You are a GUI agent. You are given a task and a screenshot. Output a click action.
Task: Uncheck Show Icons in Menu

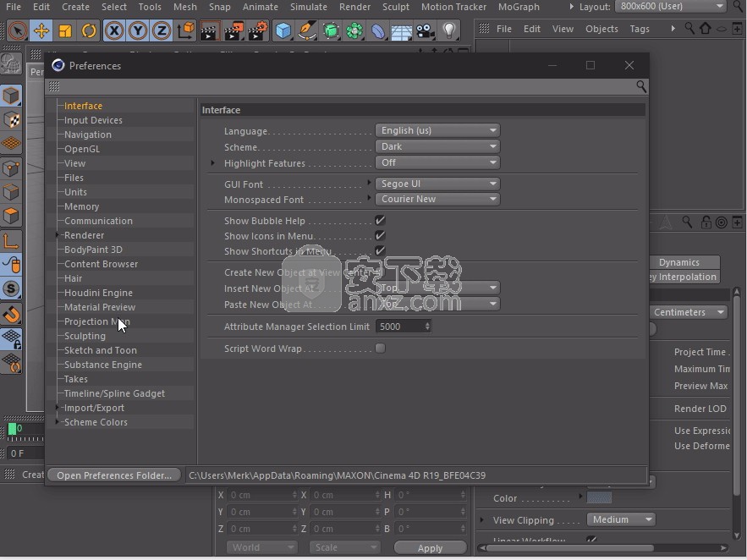click(x=380, y=236)
